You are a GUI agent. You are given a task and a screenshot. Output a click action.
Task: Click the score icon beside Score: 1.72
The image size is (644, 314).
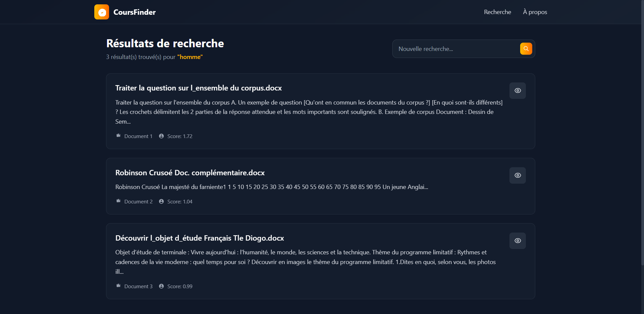tap(161, 136)
